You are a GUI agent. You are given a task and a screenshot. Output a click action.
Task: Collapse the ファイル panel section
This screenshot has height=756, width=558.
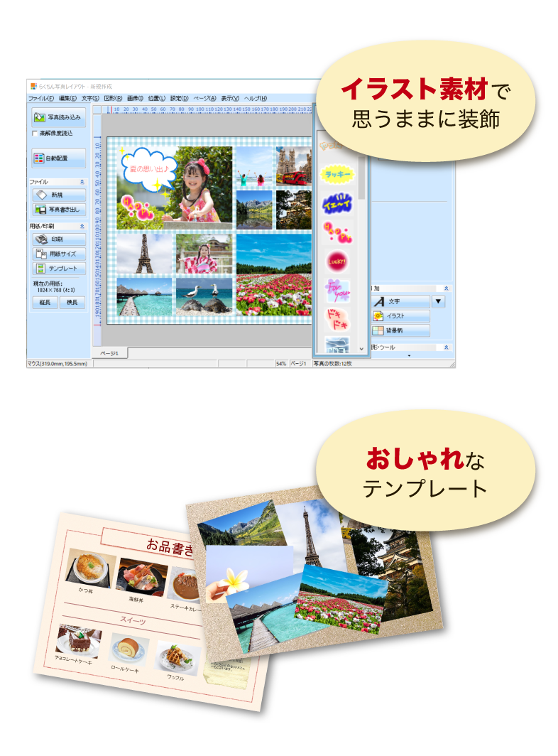click(82, 182)
